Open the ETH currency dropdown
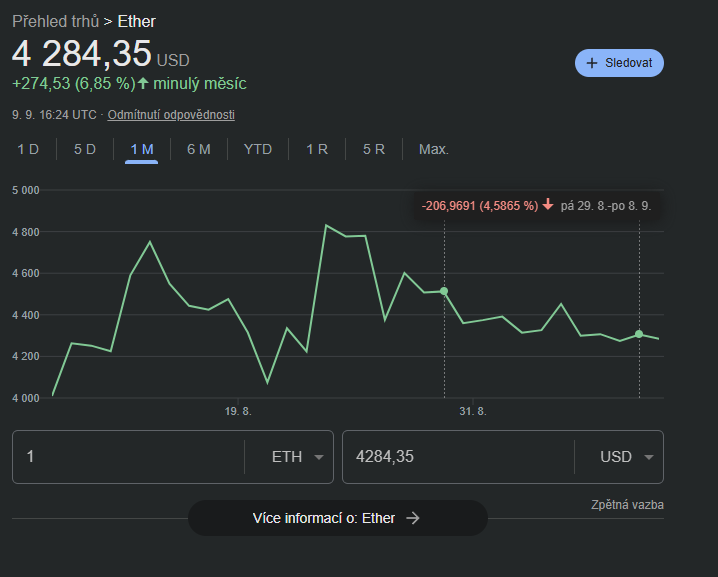The width and height of the screenshot is (718, 577). point(298,457)
